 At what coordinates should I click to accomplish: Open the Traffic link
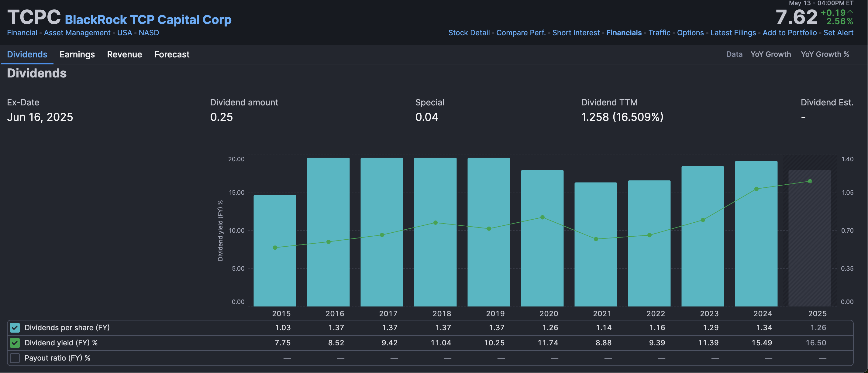[x=659, y=33]
